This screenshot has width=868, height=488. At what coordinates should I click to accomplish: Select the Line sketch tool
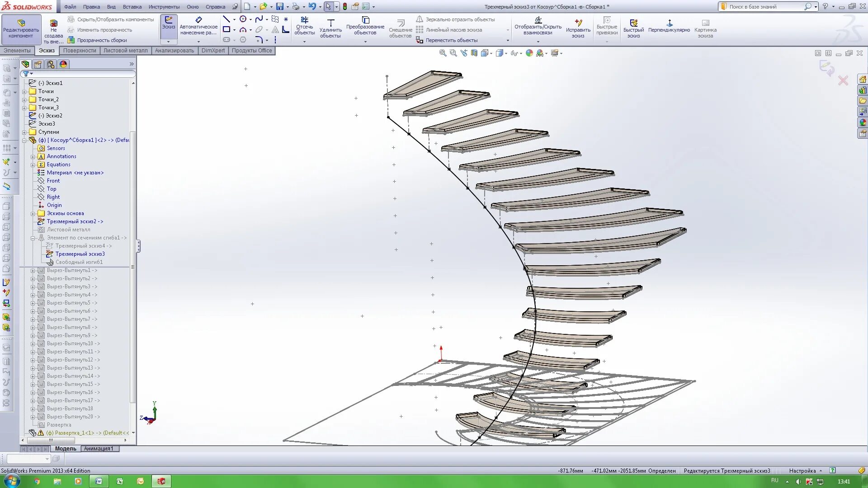226,19
